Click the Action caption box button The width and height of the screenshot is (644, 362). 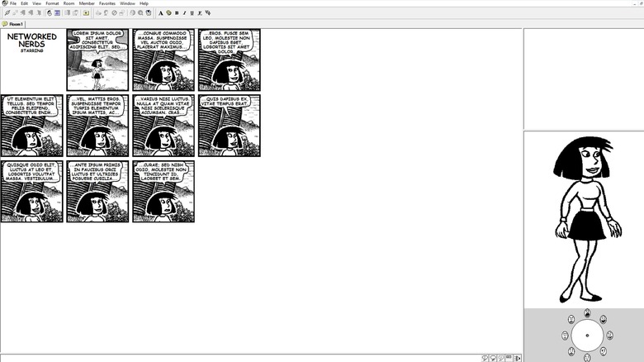pos(509,359)
